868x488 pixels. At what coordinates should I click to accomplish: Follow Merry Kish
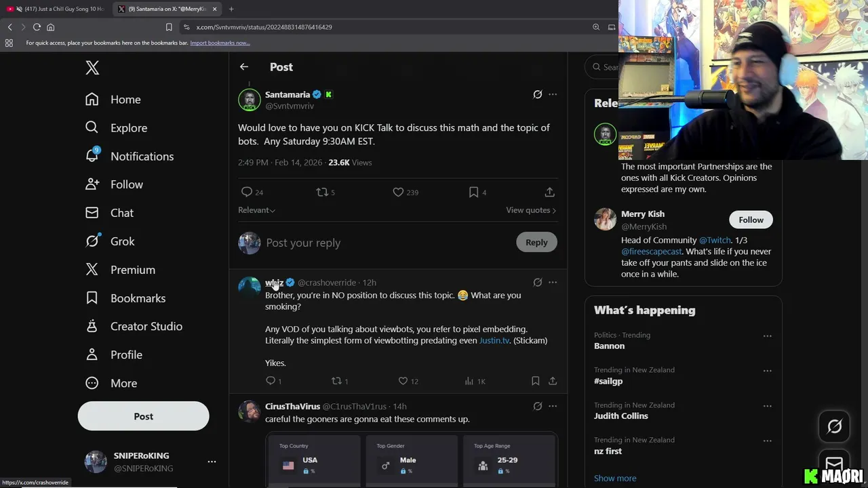[751, 220]
